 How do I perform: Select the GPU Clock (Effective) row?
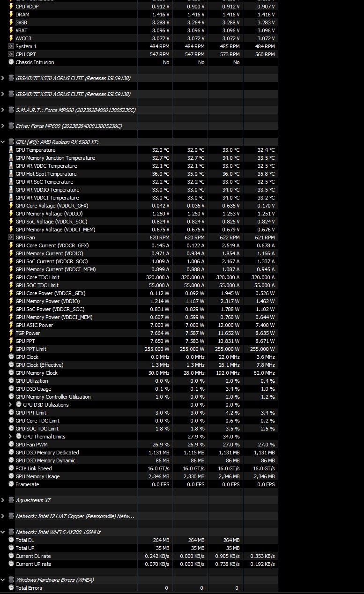(x=139, y=365)
